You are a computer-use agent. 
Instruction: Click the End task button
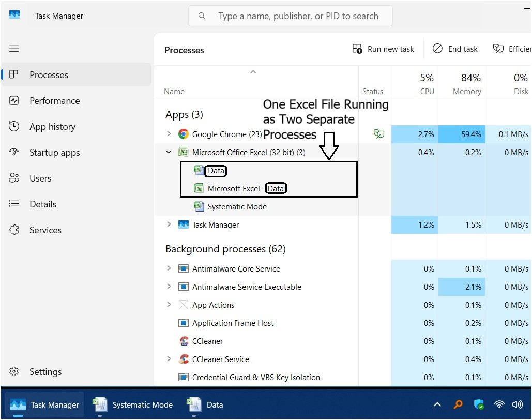[455, 49]
